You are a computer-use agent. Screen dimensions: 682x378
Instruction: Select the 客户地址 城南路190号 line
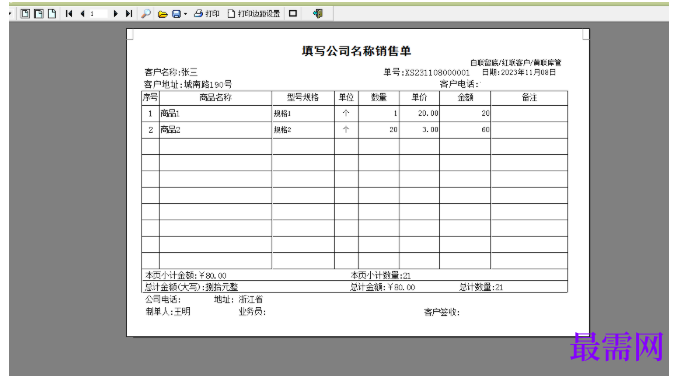point(188,84)
